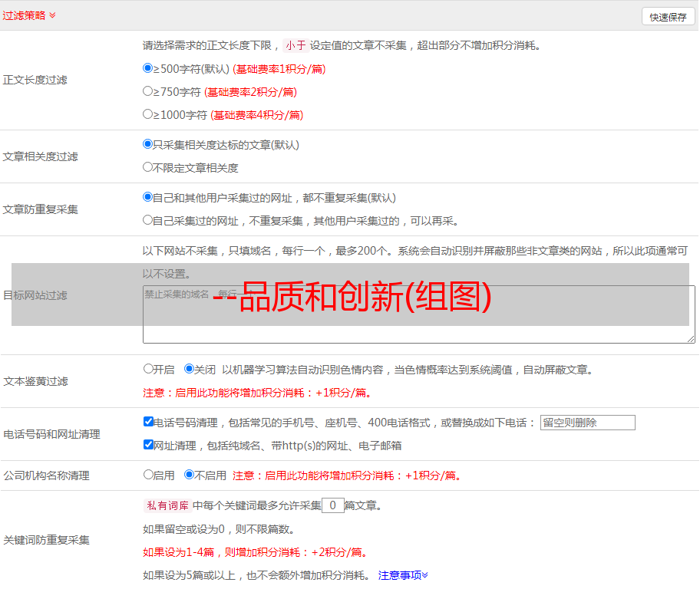Viewport: 700px width, 589px height.
Task: Click the red text 基础费率1积分/篇
Action: point(279,69)
